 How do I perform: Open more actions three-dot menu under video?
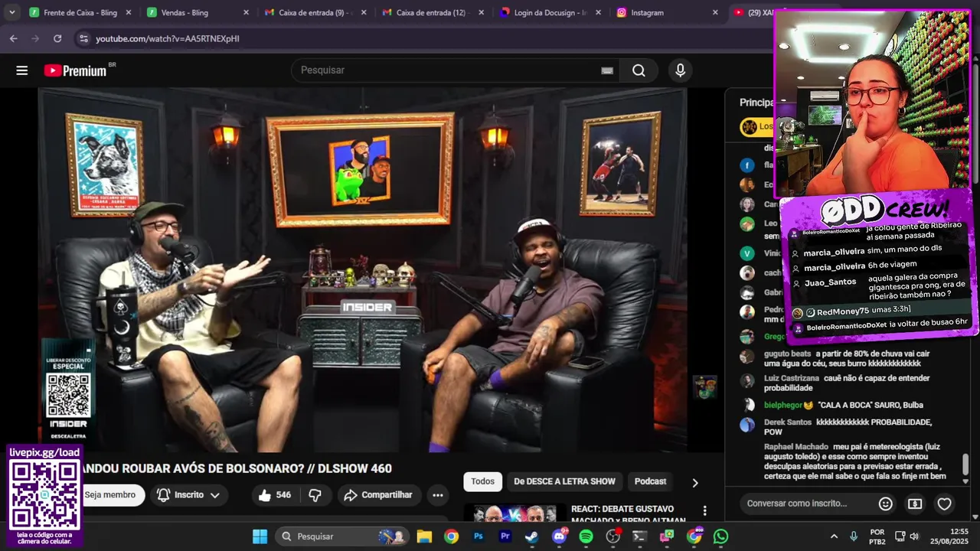tap(438, 495)
